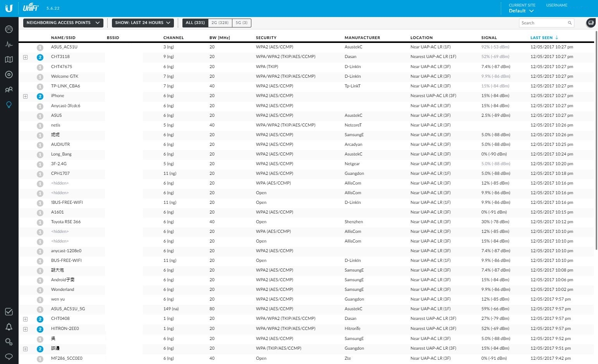
Task: Open the Live Chat bubble icon in sidebar
Action: click(9, 356)
